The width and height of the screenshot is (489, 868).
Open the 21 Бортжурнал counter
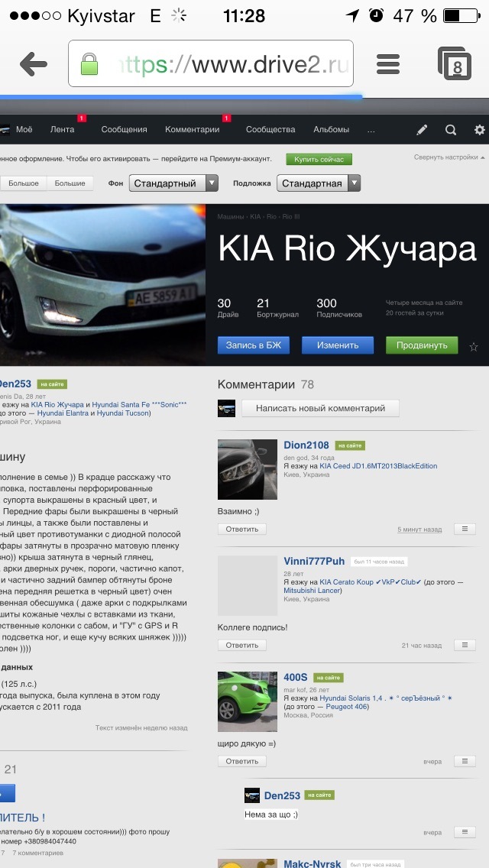[x=277, y=308]
